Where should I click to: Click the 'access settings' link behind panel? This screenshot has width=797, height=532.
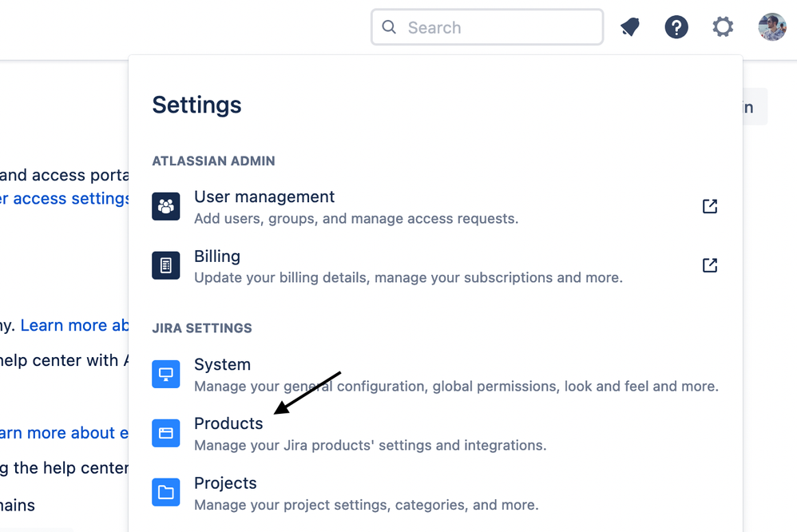65,198
